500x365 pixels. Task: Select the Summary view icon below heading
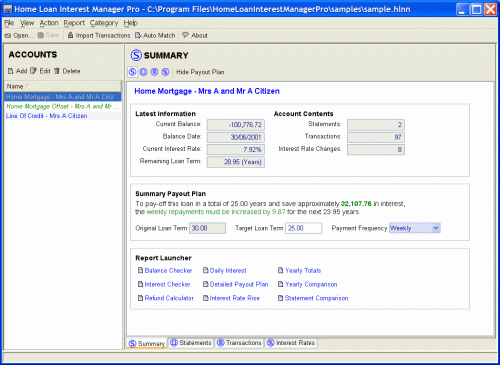pyautogui.click(x=132, y=72)
